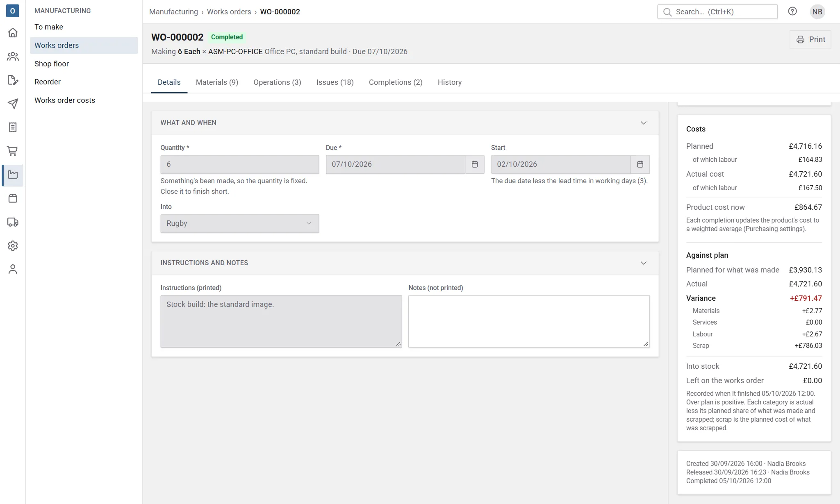Switch to the Completions (2) tab
The image size is (840, 504).
coord(396,82)
